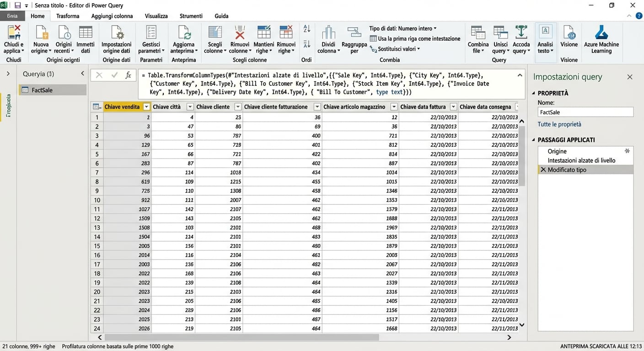
Task: Switch to the Strumenti tab
Action: pyautogui.click(x=191, y=16)
